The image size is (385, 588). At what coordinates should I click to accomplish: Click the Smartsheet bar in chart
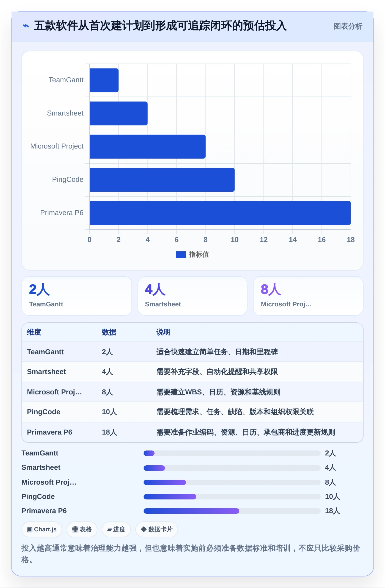tap(119, 114)
